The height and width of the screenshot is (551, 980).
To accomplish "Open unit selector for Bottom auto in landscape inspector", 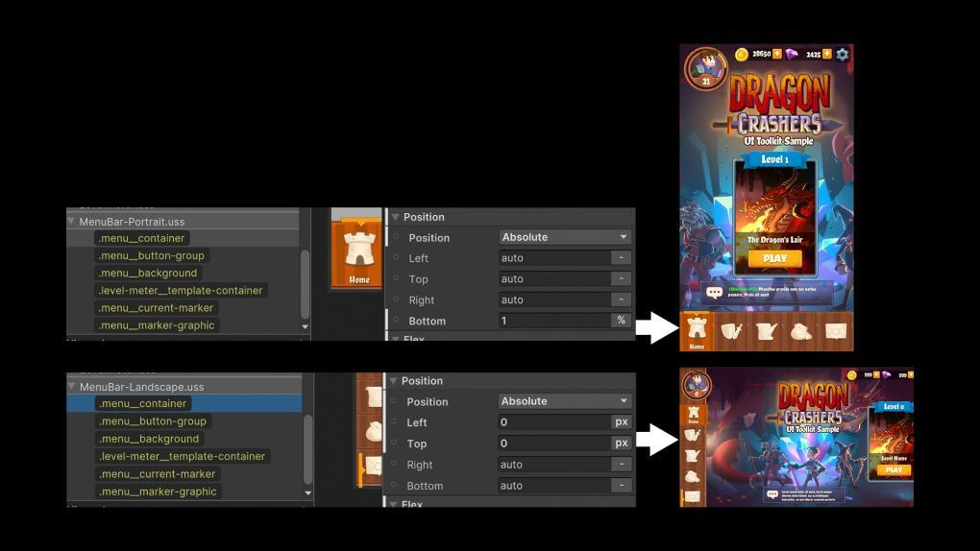I will tap(622, 486).
